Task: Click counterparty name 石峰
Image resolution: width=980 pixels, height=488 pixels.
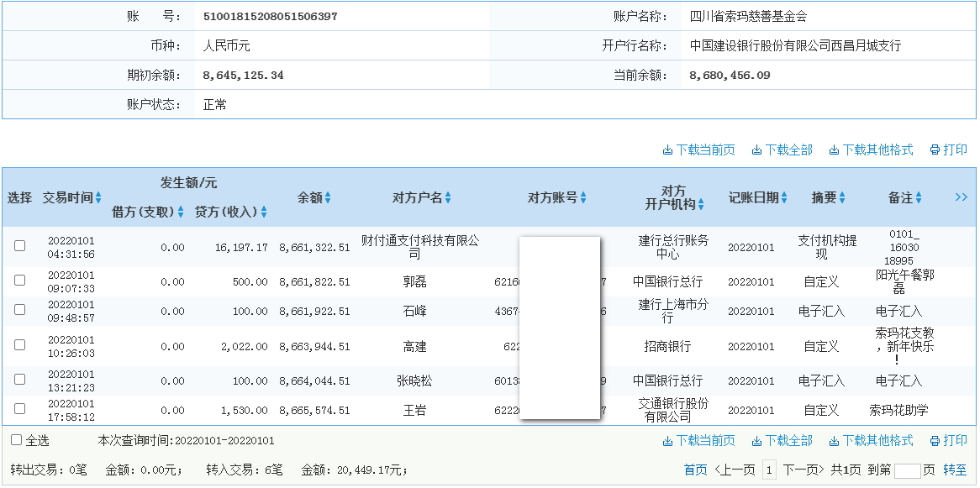Action: tap(415, 311)
